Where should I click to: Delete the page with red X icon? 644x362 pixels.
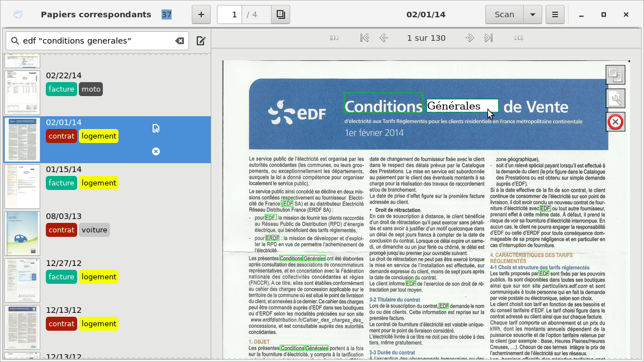pyautogui.click(x=615, y=122)
